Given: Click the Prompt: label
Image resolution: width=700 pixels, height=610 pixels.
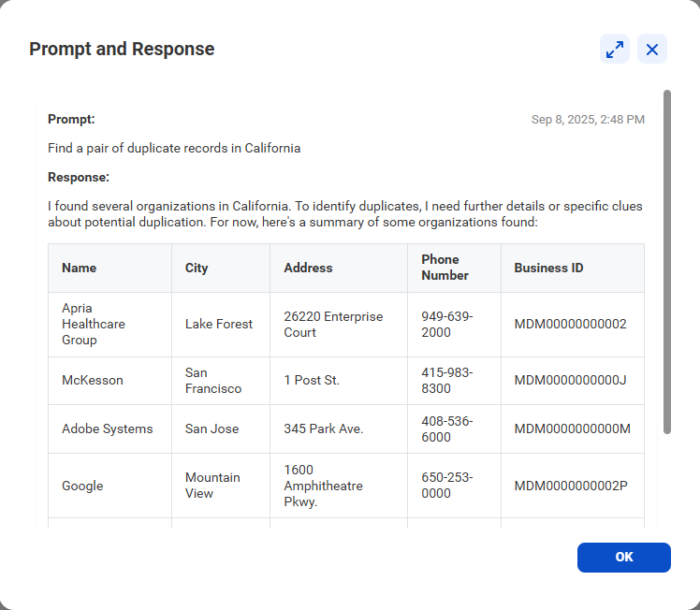Looking at the screenshot, I should pos(71,119).
